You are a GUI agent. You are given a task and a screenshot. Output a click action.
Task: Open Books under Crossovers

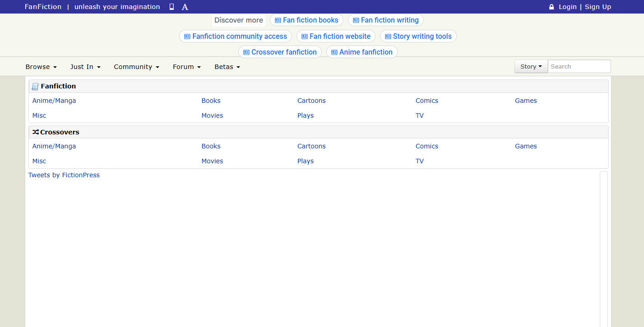(x=211, y=146)
